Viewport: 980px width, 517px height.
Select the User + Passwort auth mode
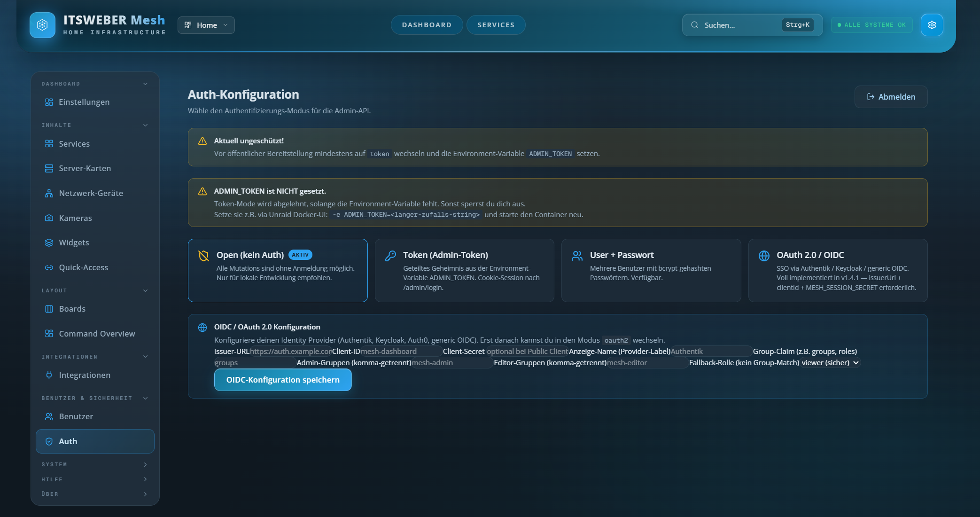pos(651,270)
